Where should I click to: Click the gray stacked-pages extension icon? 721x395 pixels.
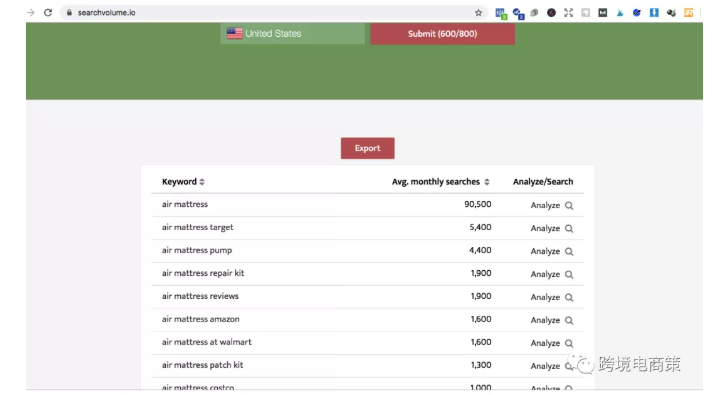coord(534,12)
